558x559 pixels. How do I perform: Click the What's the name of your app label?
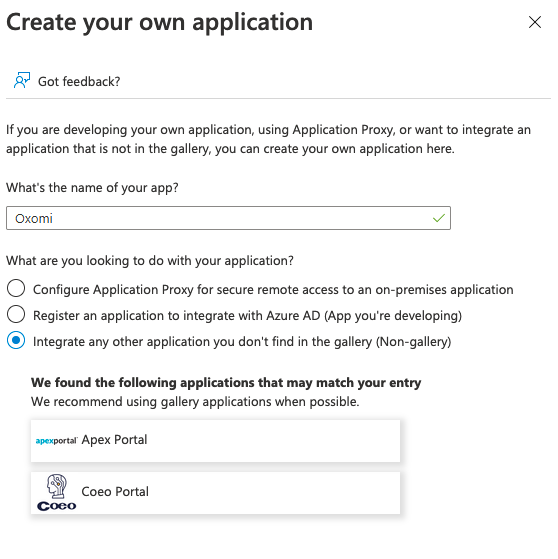pyautogui.click(x=92, y=188)
